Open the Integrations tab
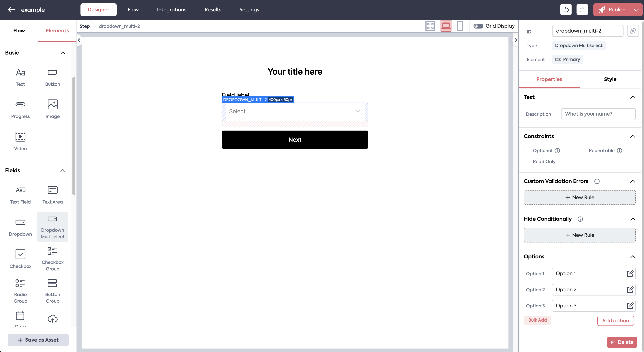This screenshot has height=352, width=644. (x=172, y=10)
